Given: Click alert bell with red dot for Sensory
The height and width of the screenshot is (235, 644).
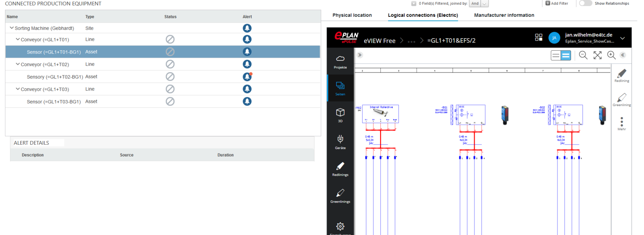Looking at the screenshot, I should [247, 76].
